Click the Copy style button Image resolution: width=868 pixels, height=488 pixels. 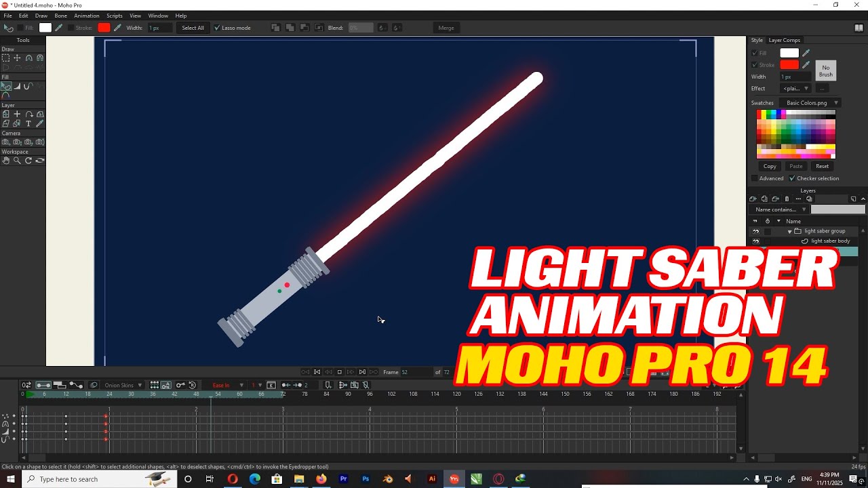[770, 166]
